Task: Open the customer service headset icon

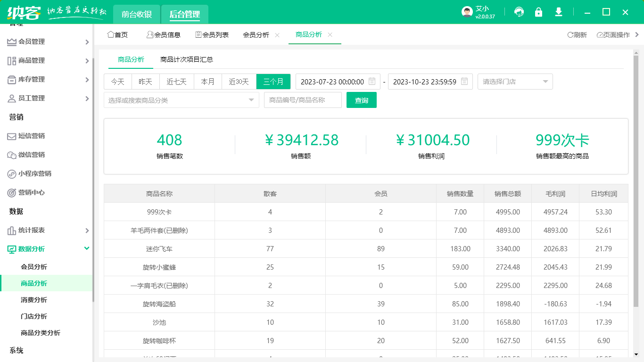Action: [519, 12]
